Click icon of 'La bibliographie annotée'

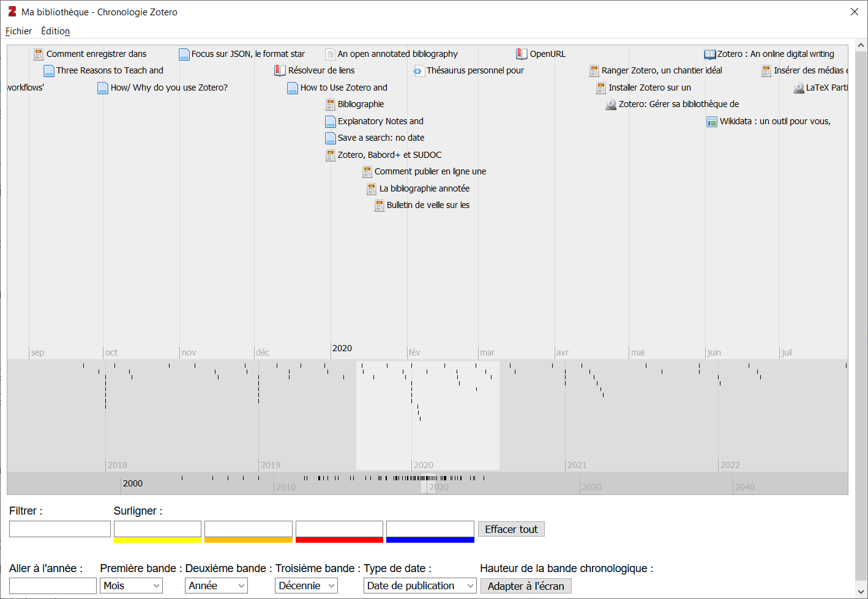372,189
